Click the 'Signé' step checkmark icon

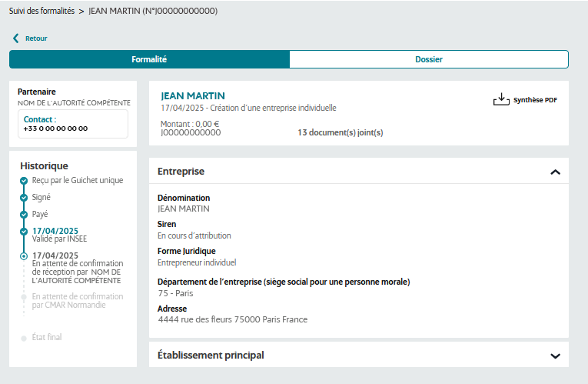pyautogui.click(x=24, y=198)
